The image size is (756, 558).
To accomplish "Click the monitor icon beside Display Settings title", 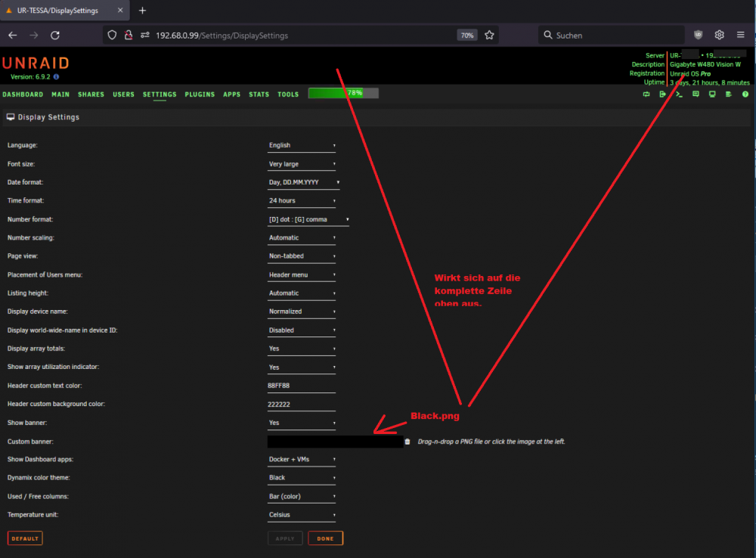I will tap(11, 116).
